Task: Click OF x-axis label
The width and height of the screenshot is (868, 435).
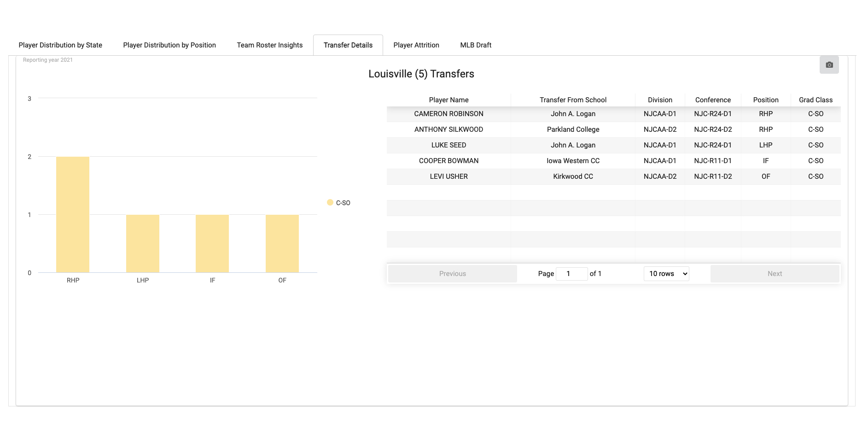Action: click(282, 280)
